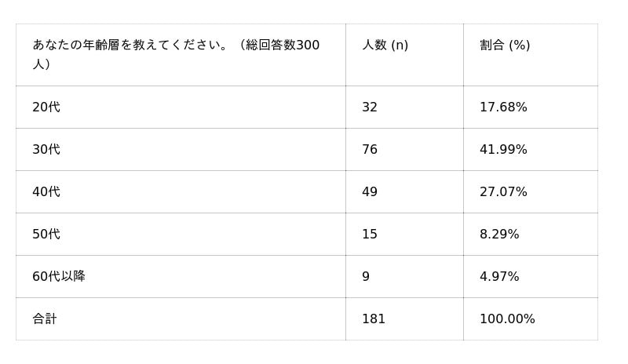The width and height of the screenshot is (628, 364).
Task: Click the cell with count 76
Action: click(x=370, y=150)
